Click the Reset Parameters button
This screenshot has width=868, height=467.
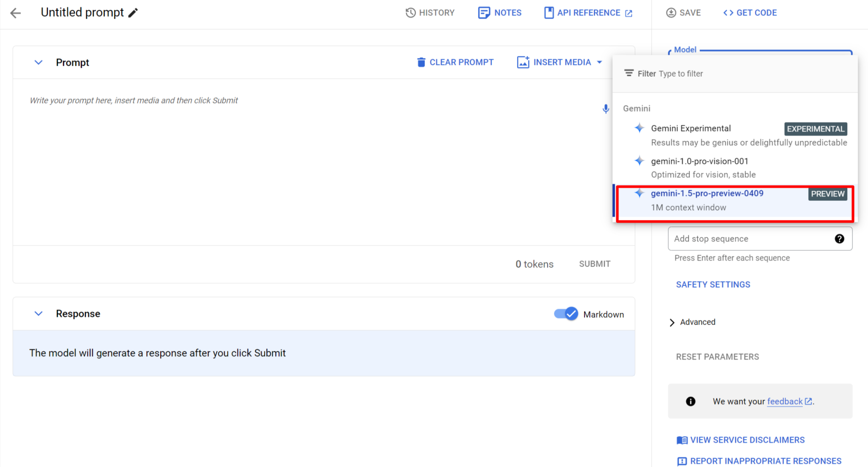click(x=718, y=356)
